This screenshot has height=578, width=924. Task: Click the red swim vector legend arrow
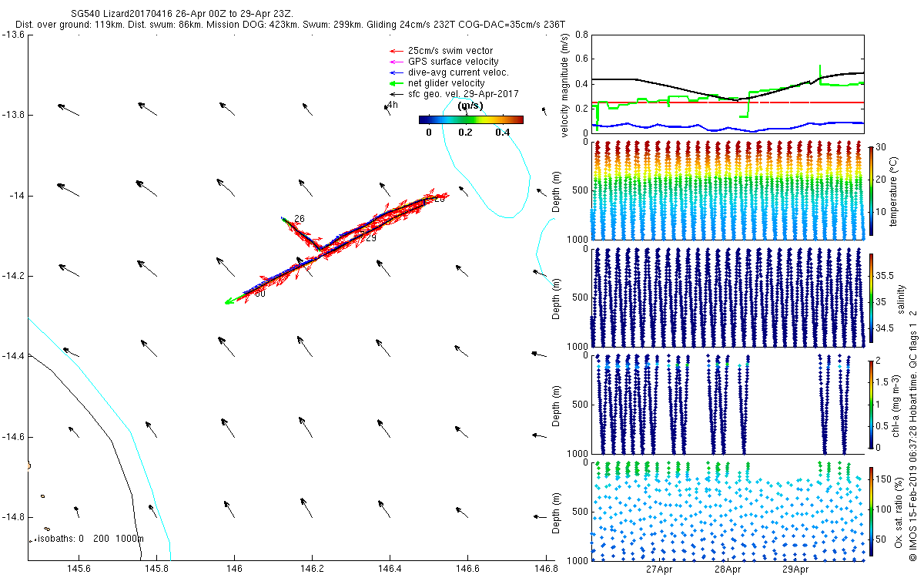[x=397, y=51]
